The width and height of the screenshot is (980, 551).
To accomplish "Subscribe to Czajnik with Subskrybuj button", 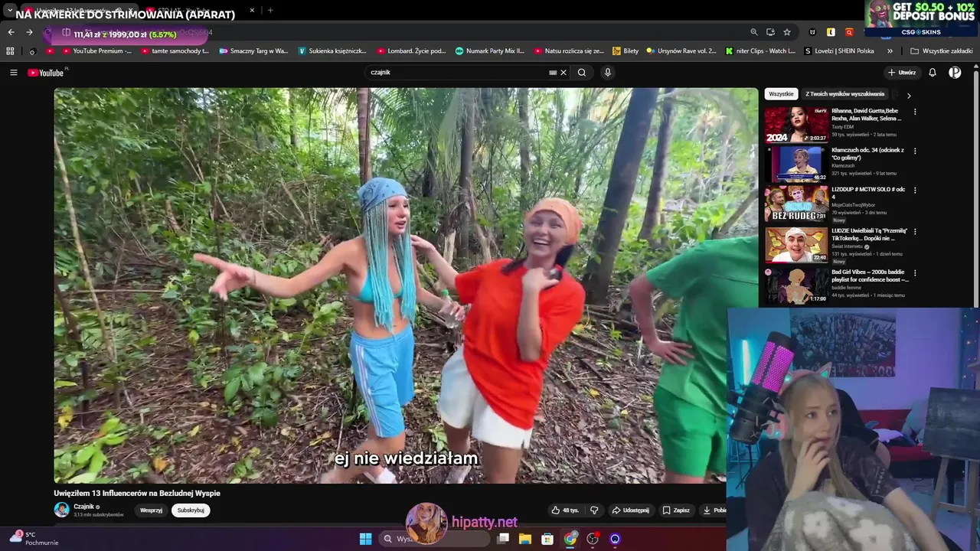I will click(191, 510).
